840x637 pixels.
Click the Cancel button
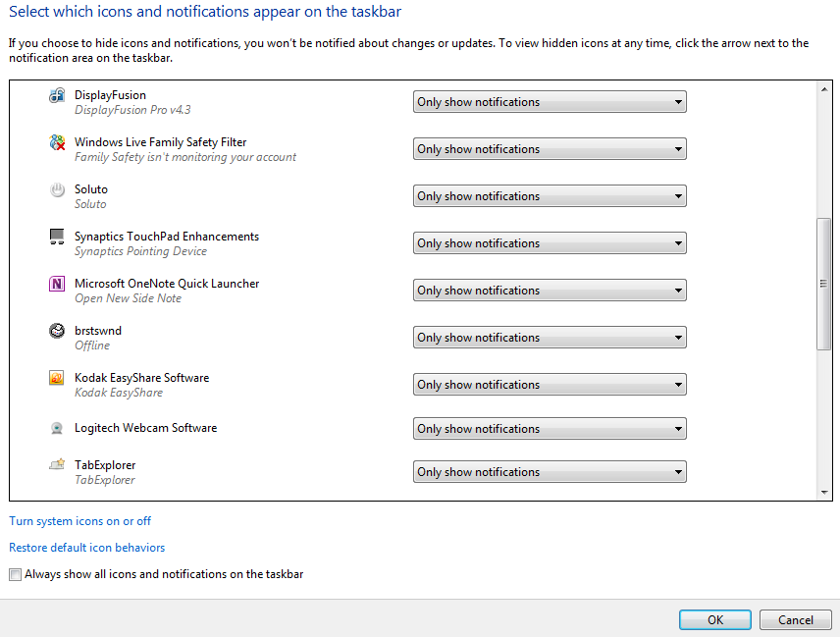point(796,620)
